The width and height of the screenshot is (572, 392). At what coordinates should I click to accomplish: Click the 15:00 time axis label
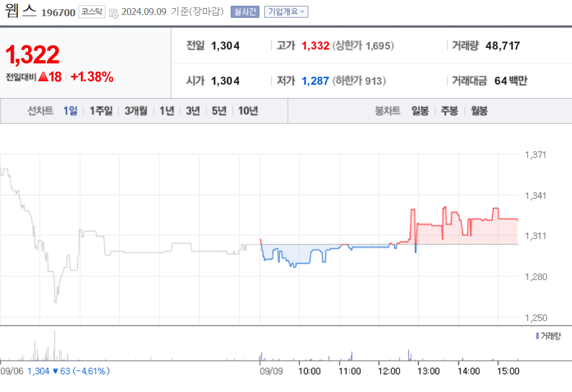508,371
